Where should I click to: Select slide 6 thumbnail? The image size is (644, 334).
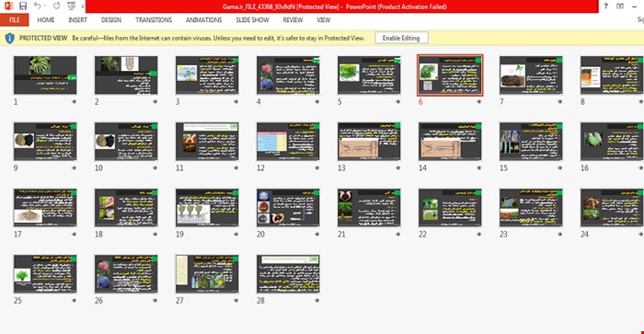[x=450, y=75]
